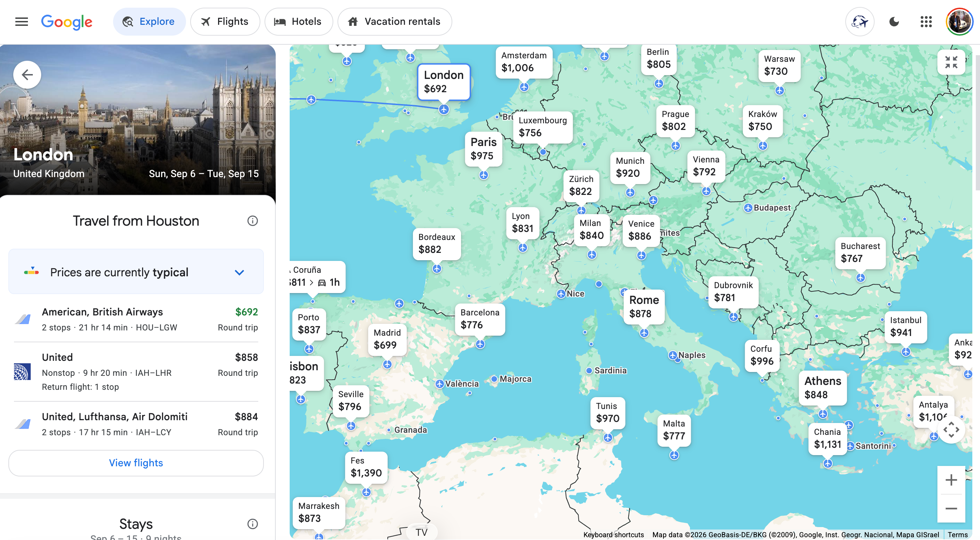Choose the Munich $920 price label
980x540 pixels.
pyautogui.click(x=630, y=168)
